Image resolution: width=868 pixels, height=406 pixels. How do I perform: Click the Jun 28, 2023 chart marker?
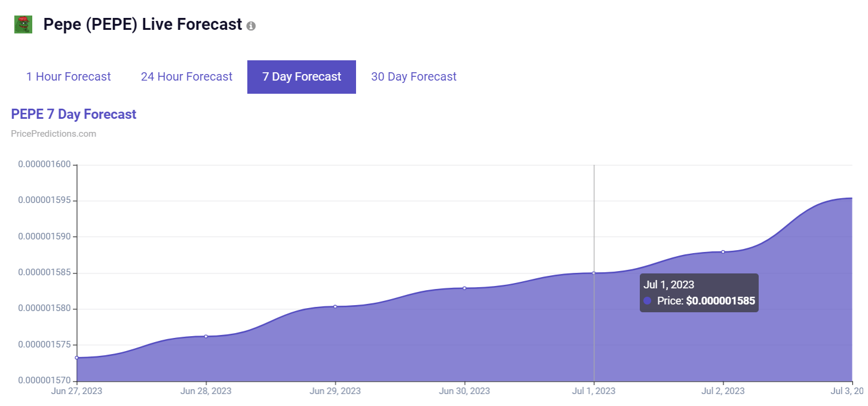click(206, 336)
